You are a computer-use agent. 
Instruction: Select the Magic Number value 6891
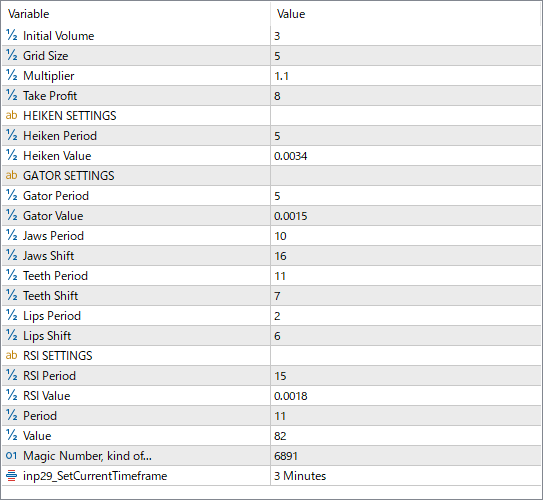tap(406, 456)
